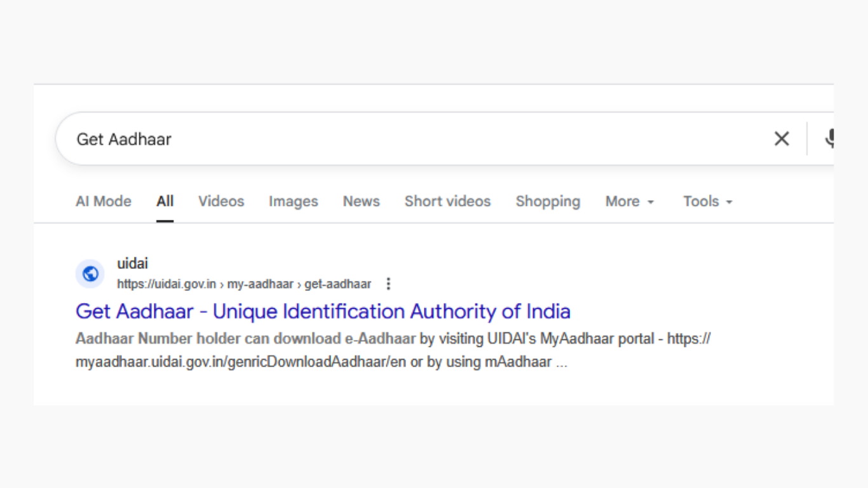Expand the Tools dropdown
This screenshot has height=488, width=868.
tap(707, 201)
